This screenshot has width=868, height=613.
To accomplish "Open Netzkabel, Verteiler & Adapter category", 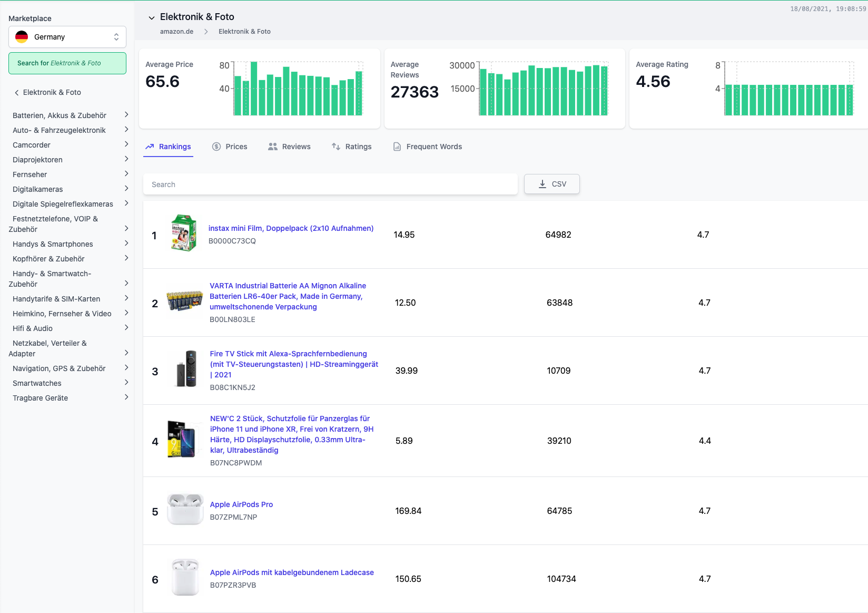I will pyautogui.click(x=48, y=348).
